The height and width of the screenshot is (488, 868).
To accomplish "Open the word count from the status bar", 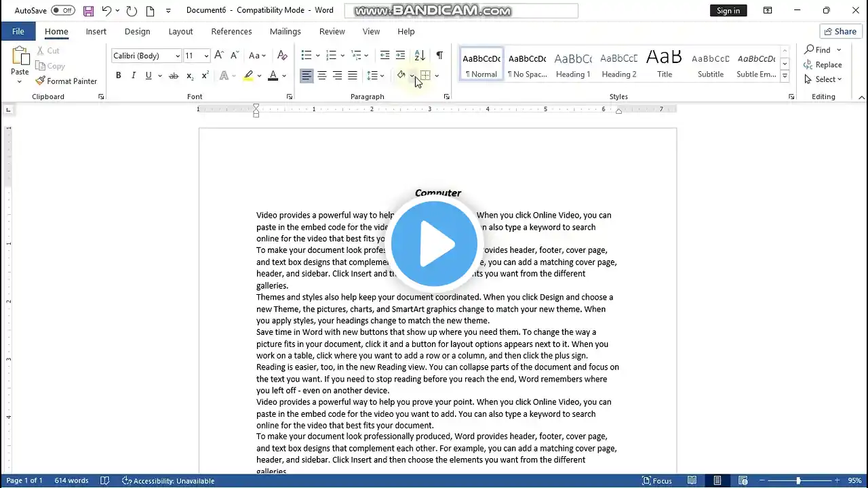I will [72, 481].
